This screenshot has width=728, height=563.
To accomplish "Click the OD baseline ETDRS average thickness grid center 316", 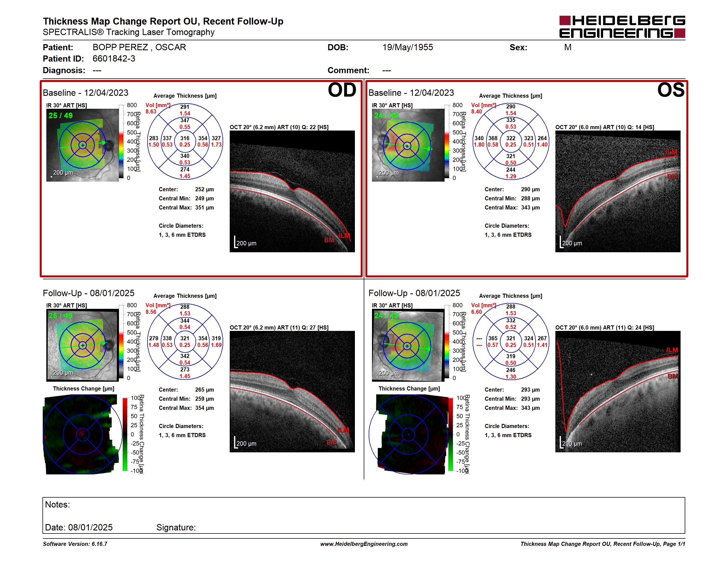I will (x=185, y=138).
